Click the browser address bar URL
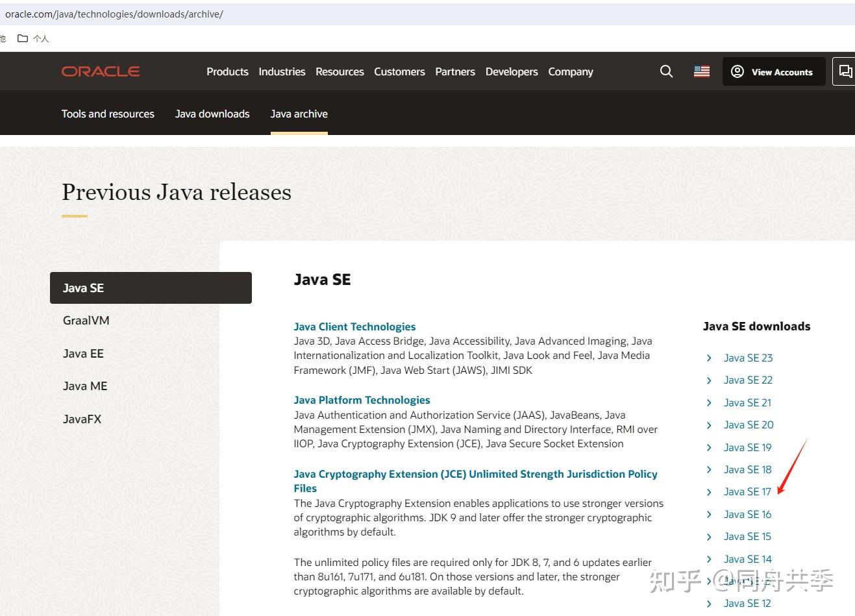 [114, 14]
